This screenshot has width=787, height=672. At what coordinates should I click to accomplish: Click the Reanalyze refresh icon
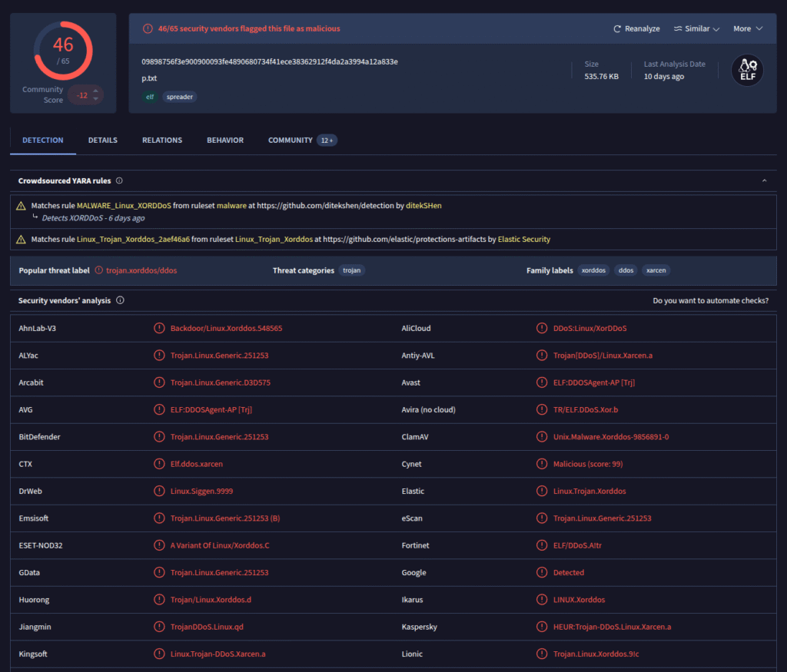click(617, 29)
